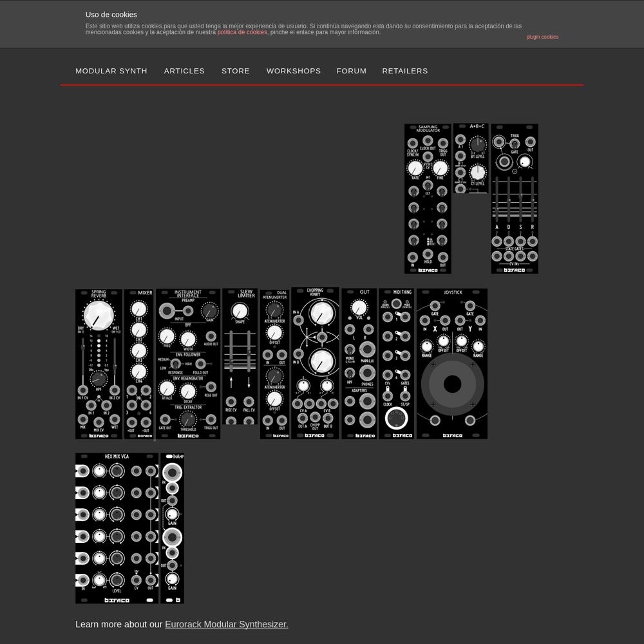The image size is (644, 644).
Task: Select the Sampling Modulator module image
Action: point(428,198)
